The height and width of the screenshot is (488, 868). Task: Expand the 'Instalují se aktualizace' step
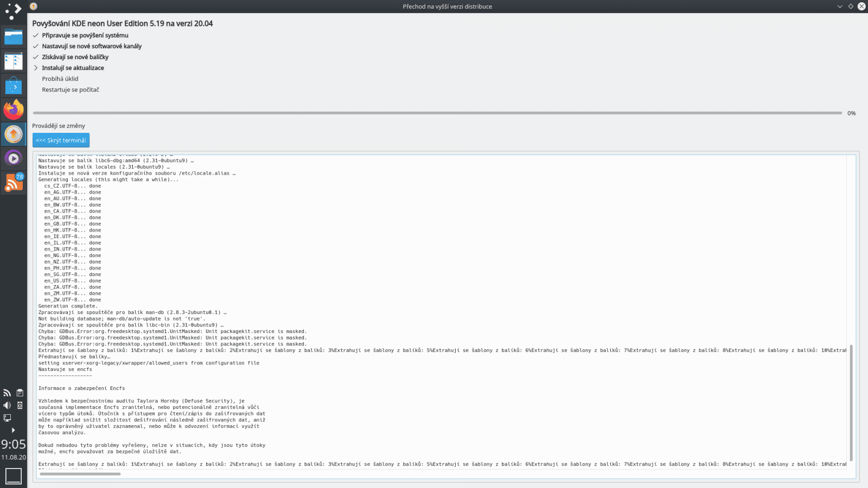36,68
